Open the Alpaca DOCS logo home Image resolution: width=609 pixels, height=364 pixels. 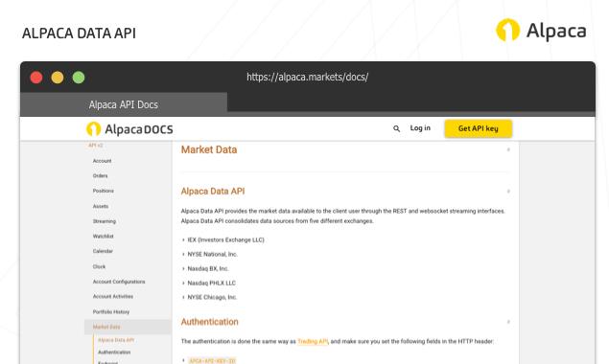coord(129,128)
